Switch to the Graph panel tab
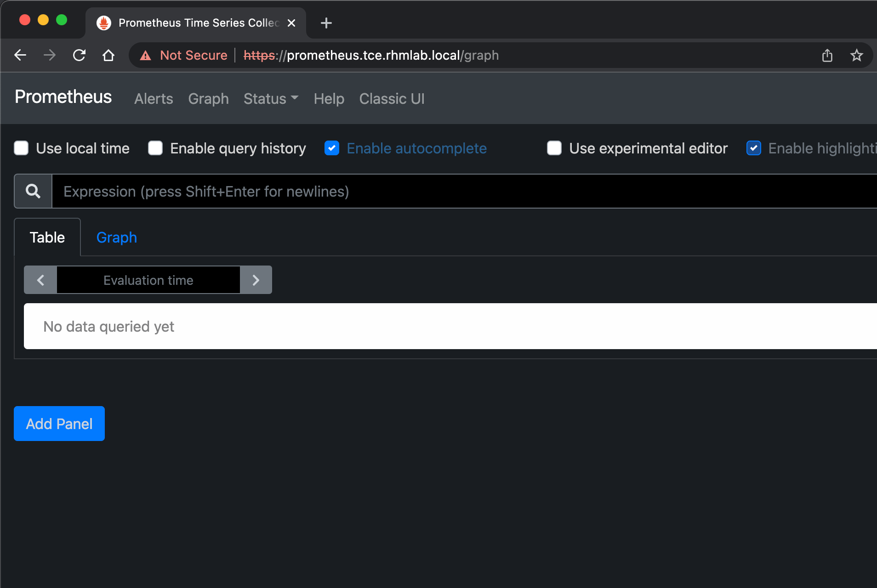The height and width of the screenshot is (588, 877). (x=117, y=237)
